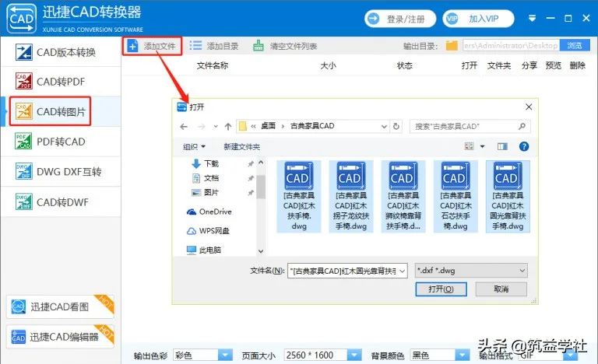This screenshot has width=598, height=364.
Task: Select 下载 in the navigation pane
Action: click(206, 163)
